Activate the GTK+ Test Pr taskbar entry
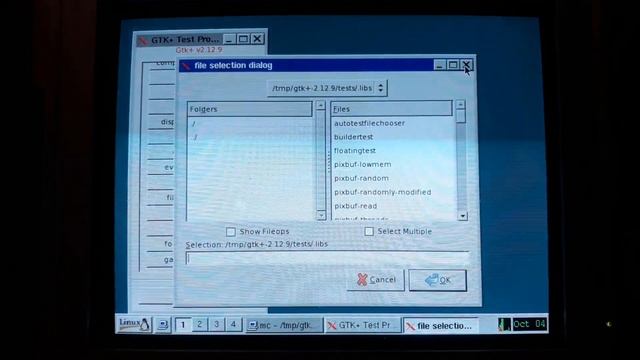This screenshot has height=360, width=640. (362, 325)
